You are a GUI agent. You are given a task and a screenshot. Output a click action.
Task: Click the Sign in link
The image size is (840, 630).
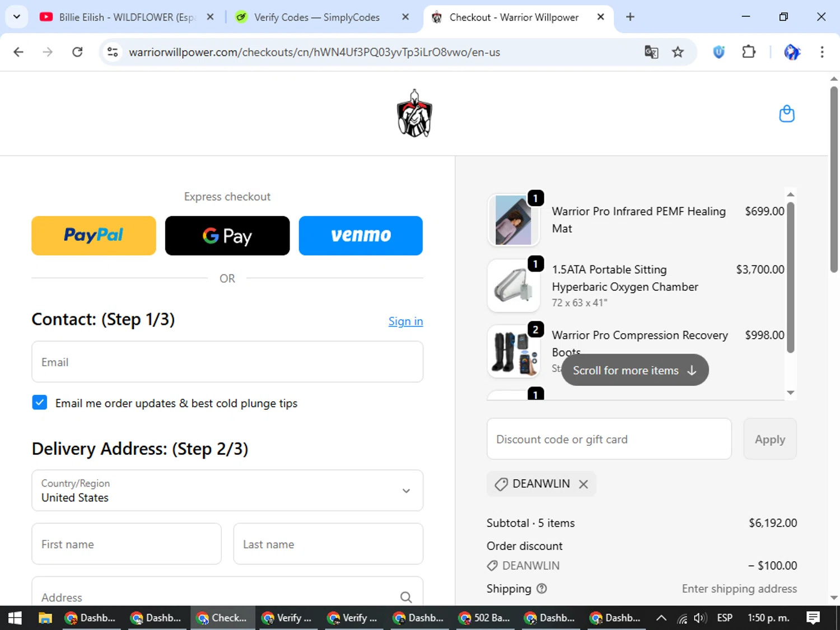pyautogui.click(x=406, y=321)
